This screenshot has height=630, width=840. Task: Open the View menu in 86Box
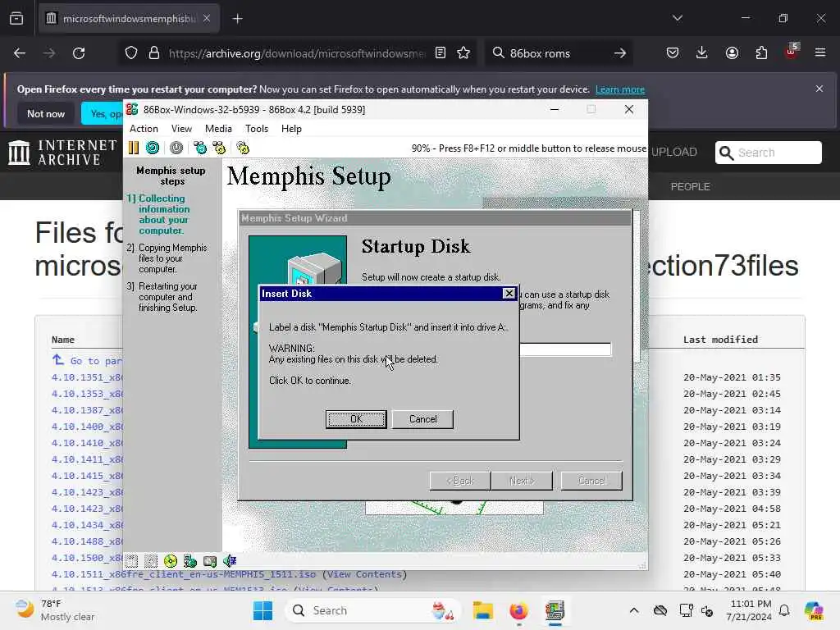pos(181,129)
